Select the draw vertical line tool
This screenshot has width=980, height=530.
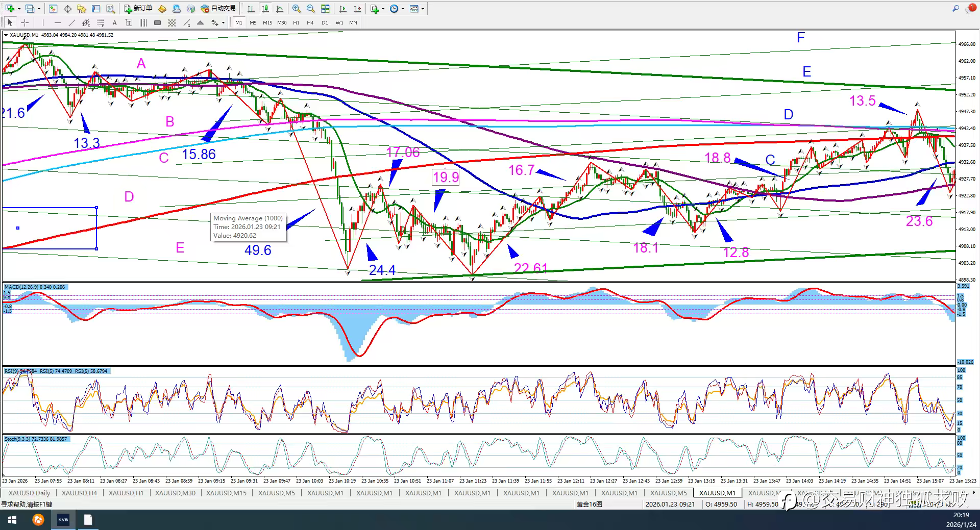43,22
